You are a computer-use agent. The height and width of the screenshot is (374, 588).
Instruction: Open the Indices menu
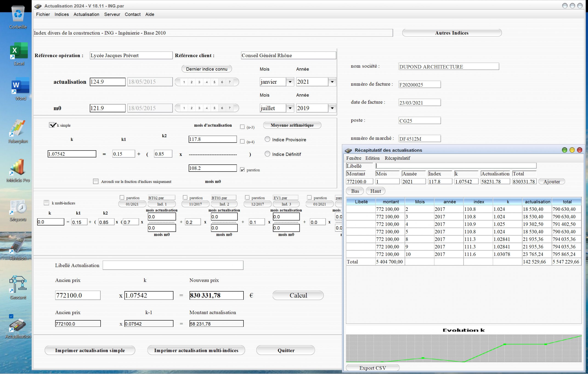[62, 14]
